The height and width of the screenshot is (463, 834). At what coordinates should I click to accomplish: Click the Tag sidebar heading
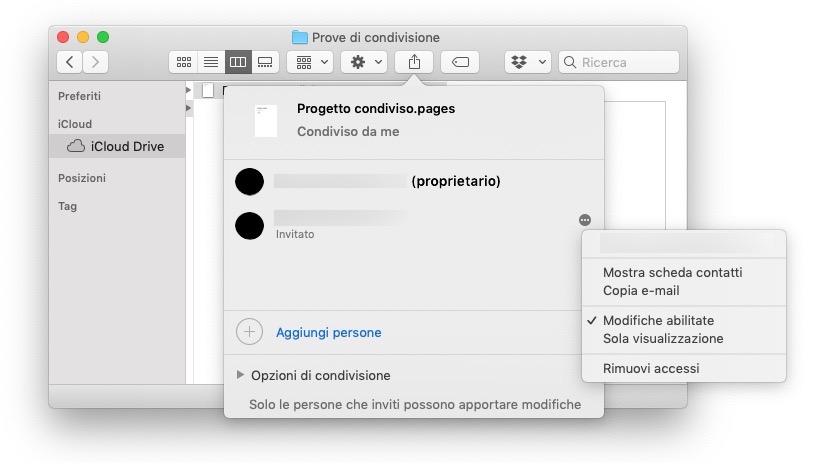(x=68, y=206)
